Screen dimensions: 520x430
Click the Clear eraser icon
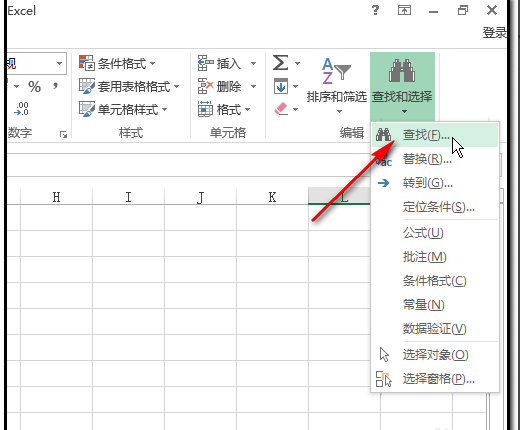[x=281, y=109]
